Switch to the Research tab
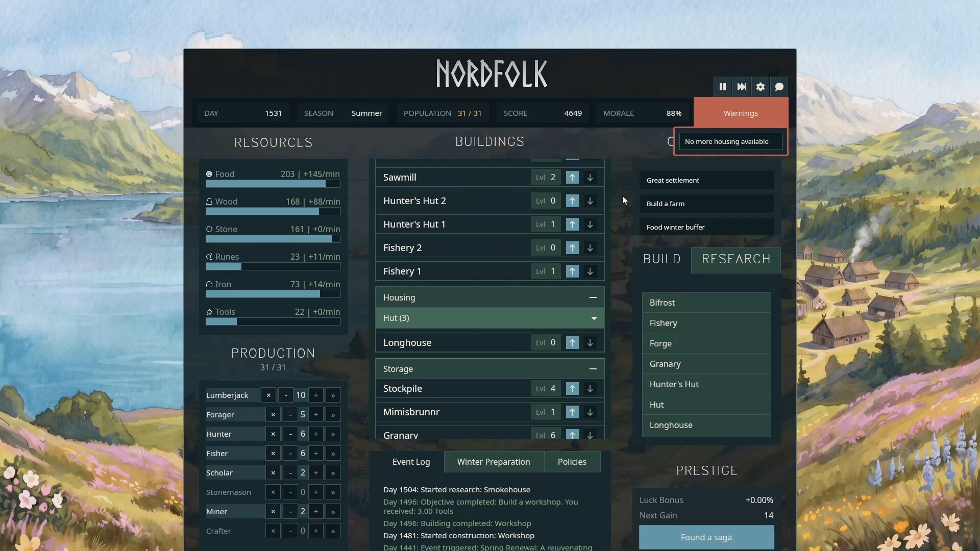The height and width of the screenshot is (551, 980). click(x=736, y=259)
